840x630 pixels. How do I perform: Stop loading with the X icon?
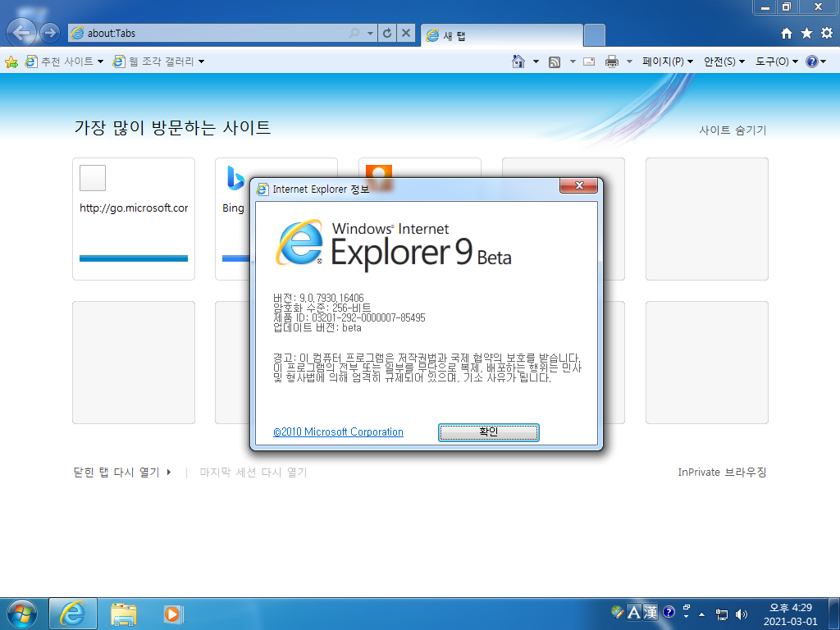coord(406,33)
